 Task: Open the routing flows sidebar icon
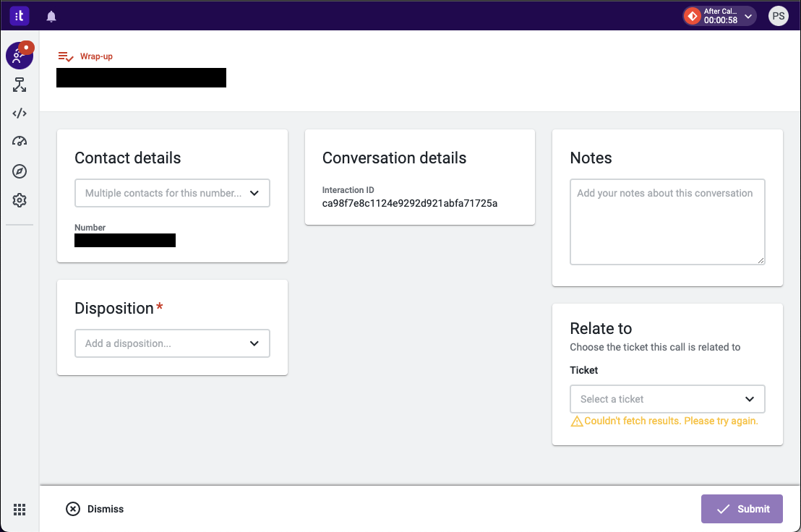(20, 85)
